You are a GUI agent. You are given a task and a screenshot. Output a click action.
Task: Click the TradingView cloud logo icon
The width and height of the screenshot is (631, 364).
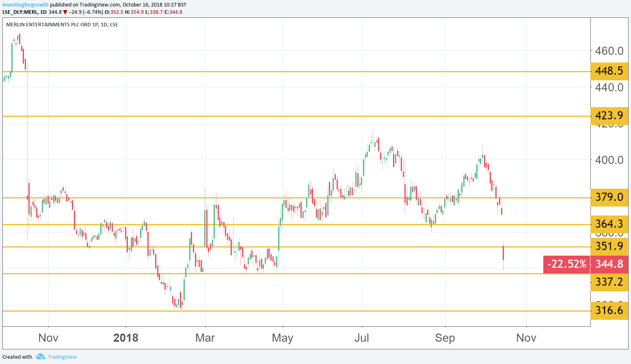[x=40, y=357]
